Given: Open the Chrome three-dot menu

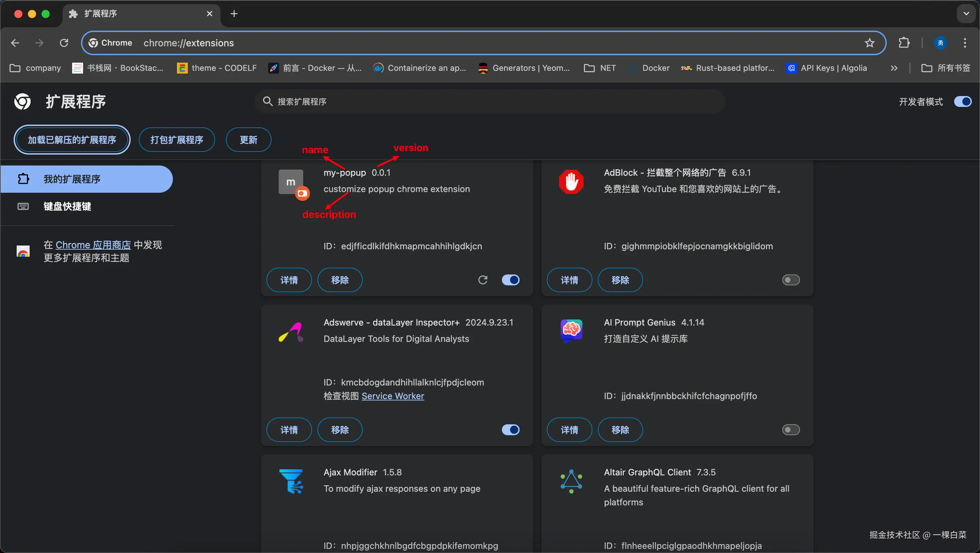Looking at the screenshot, I should coord(965,43).
